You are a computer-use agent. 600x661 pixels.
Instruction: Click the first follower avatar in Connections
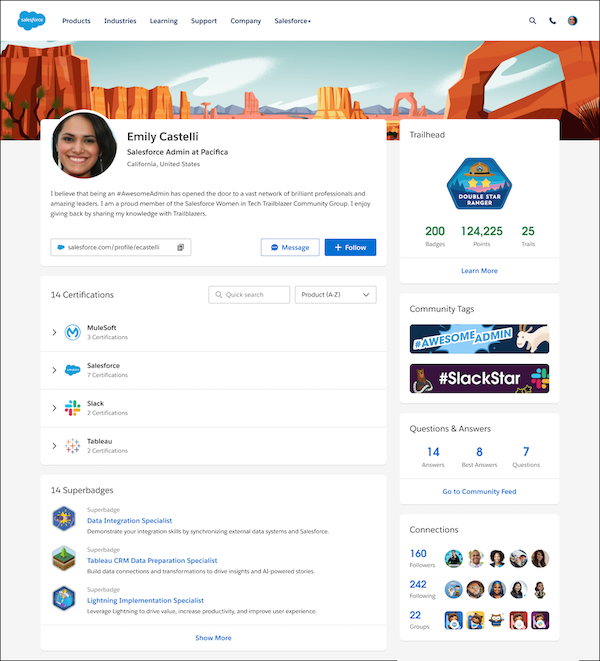454,559
